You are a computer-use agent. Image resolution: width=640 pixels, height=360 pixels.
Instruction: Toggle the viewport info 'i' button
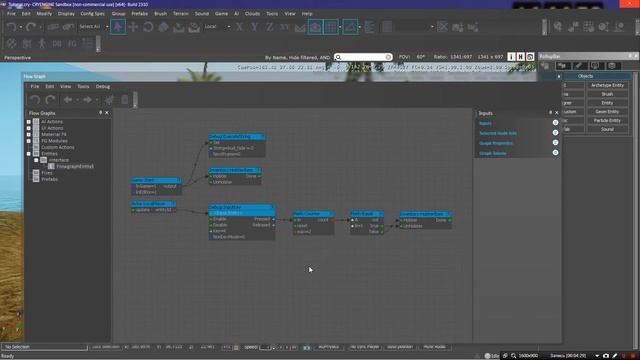511,57
